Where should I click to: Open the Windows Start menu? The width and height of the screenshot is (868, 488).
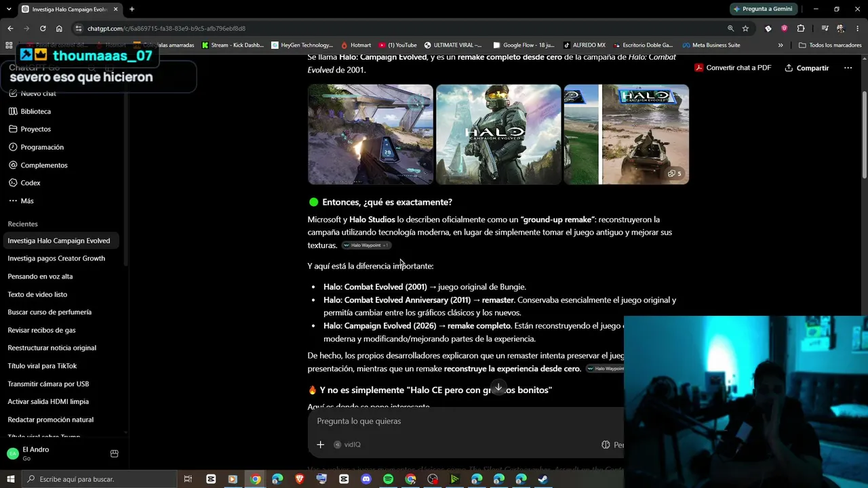(x=11, y=479)
